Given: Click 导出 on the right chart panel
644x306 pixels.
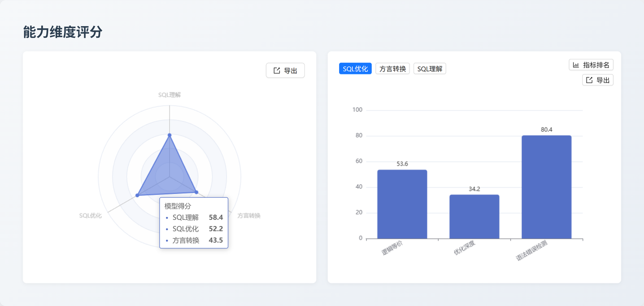Looking at the screenshot, I should point(597,80).
